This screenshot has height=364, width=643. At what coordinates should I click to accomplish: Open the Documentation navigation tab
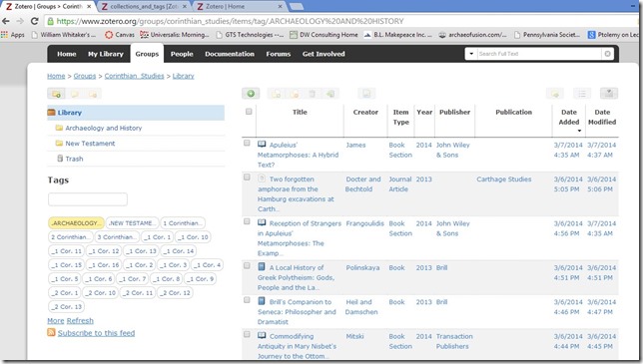click(x=230, y=54)
